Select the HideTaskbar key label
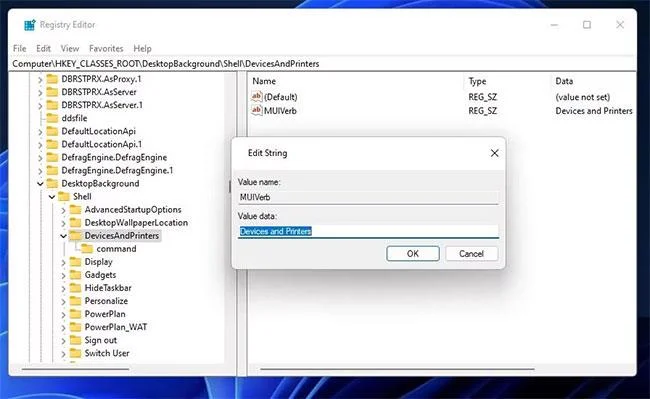650x399 pixels. (x=108, y=288)
